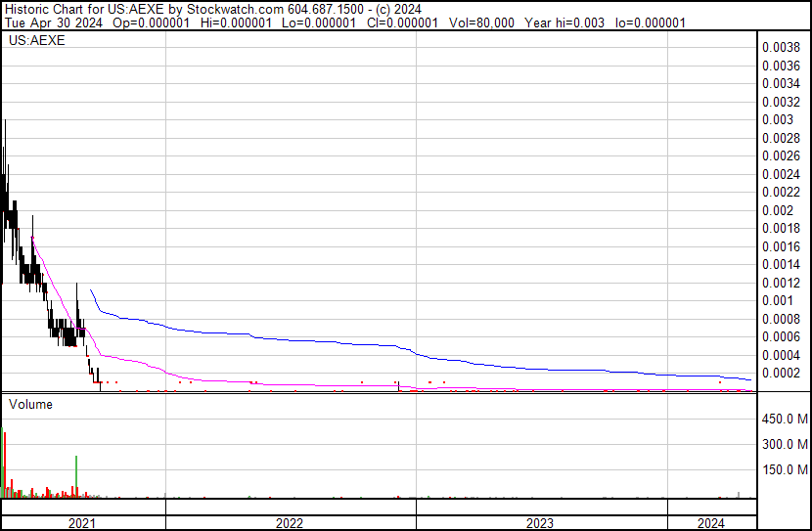Click the 0.0002 price axis label
812x531 pixels.
pyautogui.click(x=780, y=373)
